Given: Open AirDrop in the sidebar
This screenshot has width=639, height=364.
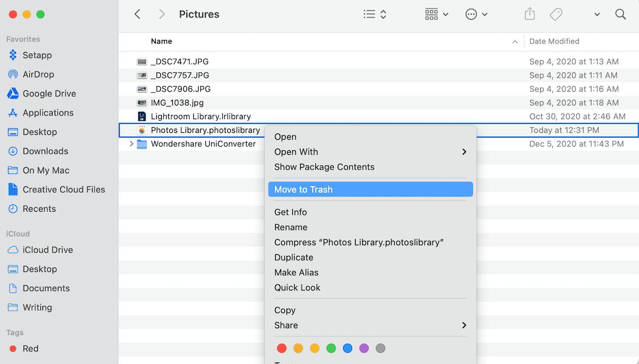Looking at the screenshot, I should 38,75.
